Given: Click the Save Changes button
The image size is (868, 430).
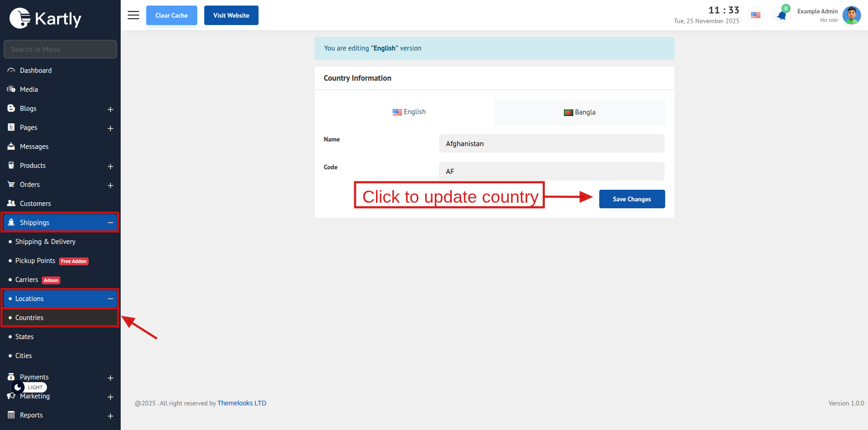Looking at the screenshot, I should pos(632,199).
